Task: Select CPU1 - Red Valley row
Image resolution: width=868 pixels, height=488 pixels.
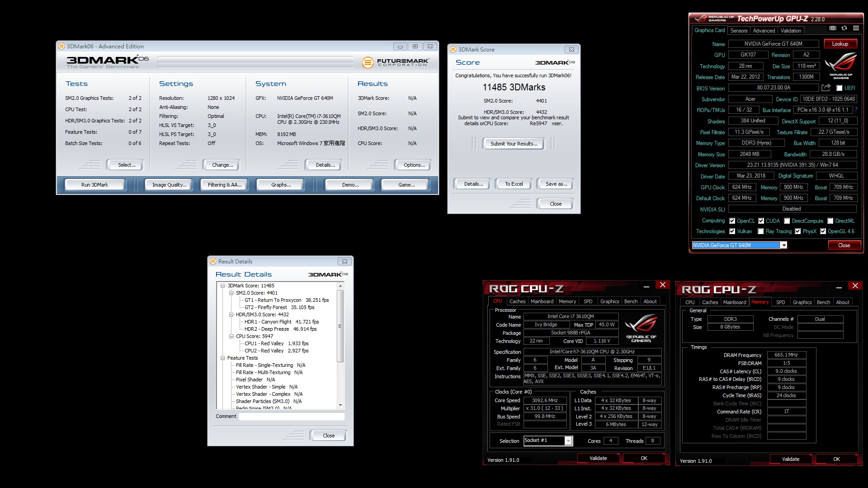Action: [276, 343]
